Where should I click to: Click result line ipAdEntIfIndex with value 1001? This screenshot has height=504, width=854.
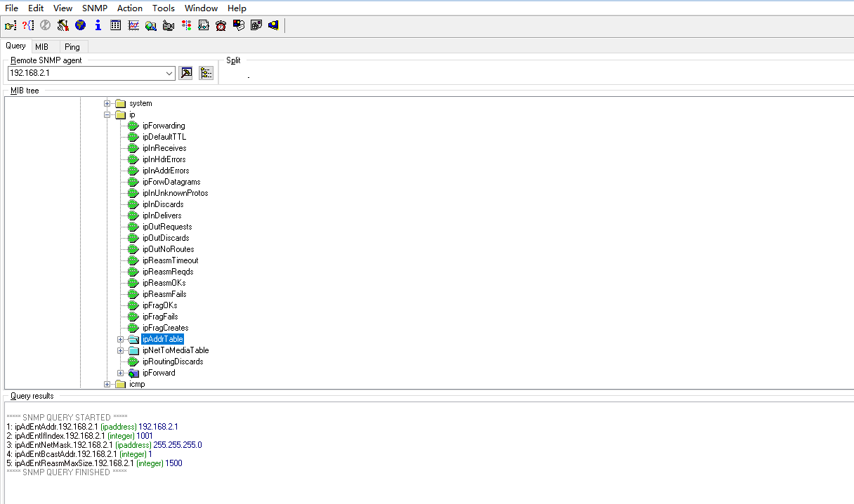(x=79, y=436)
